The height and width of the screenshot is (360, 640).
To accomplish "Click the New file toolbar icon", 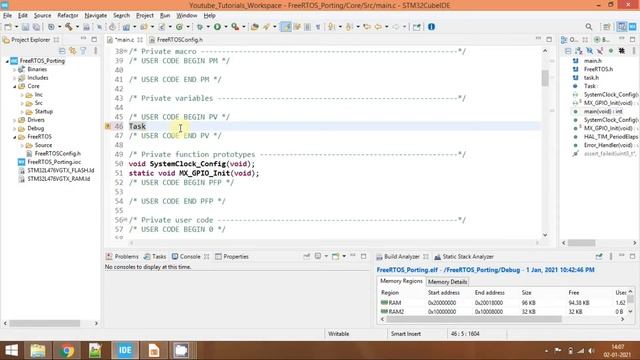I will pos(8,27).
